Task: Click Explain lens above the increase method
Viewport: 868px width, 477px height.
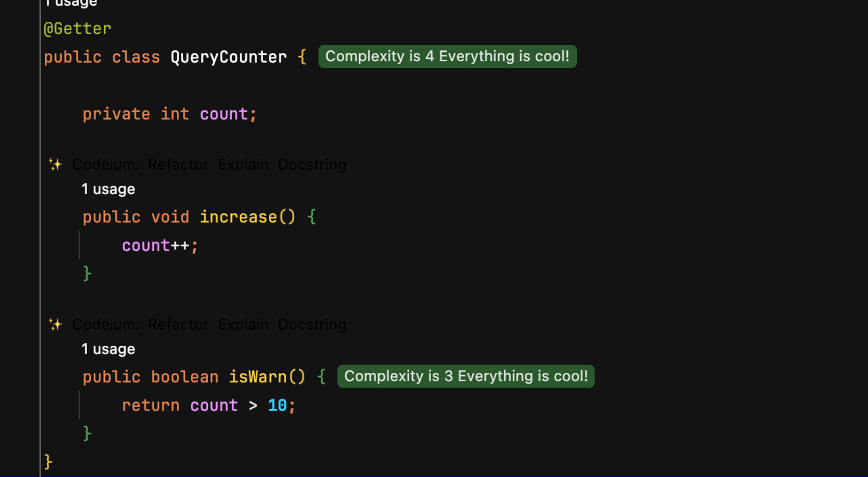Action: [243, 165]
